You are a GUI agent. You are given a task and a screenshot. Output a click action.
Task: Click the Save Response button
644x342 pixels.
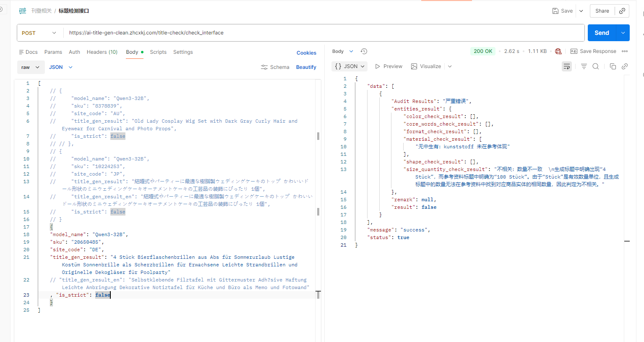point(593,51)
